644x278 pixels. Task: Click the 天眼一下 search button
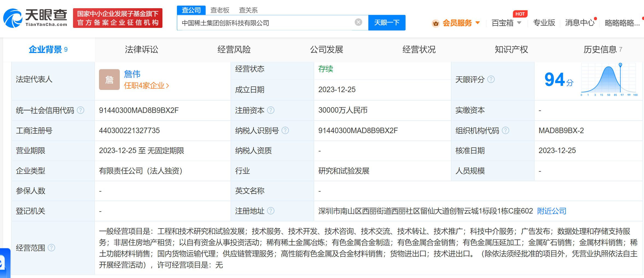[x=387, y=22]
